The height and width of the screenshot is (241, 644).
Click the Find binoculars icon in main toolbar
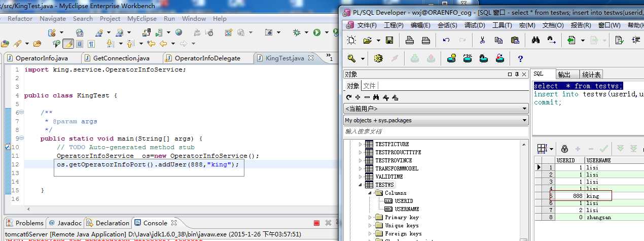tap(535, 41)
